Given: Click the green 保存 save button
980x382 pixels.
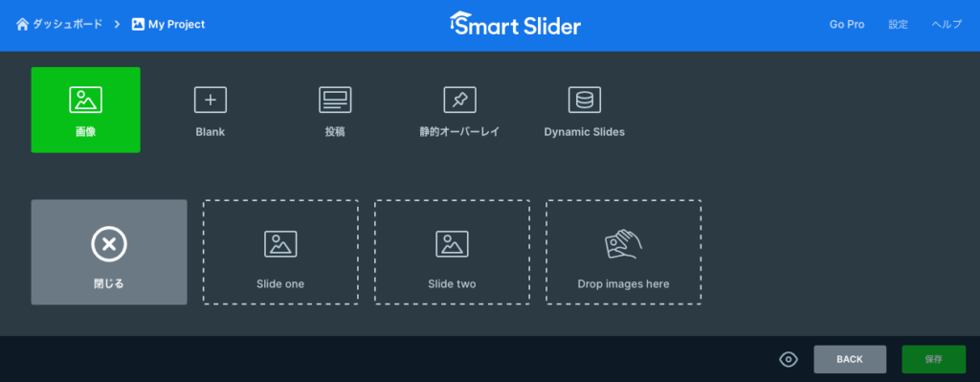Looking at the screenshot, I should [x=934, y=359].
